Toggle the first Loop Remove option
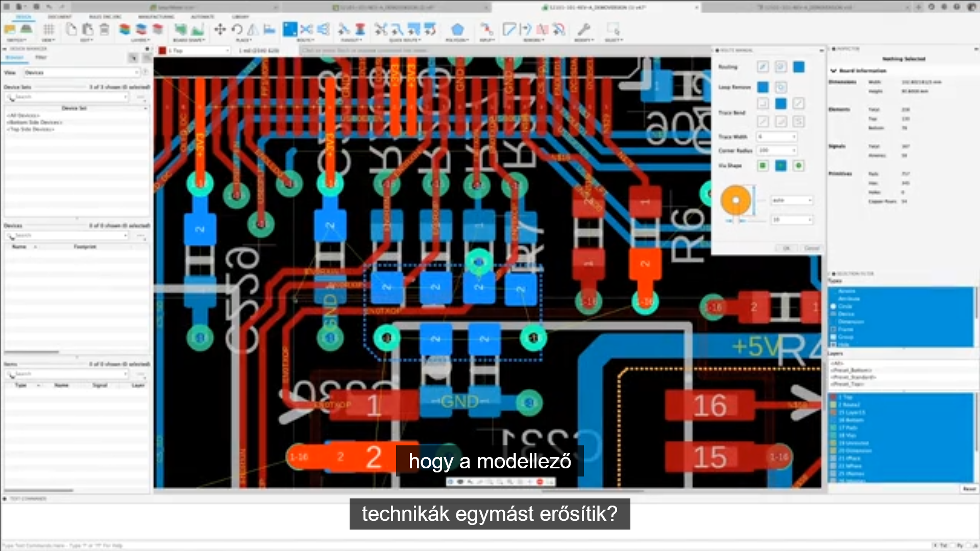This screenshot has height=552, width=980. click(763, 87)
